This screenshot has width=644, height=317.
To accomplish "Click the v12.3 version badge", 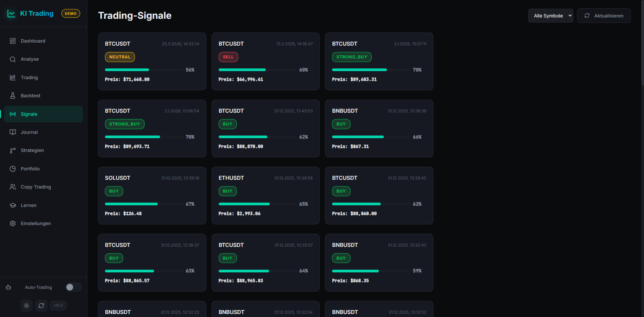I will coord(58,306).
